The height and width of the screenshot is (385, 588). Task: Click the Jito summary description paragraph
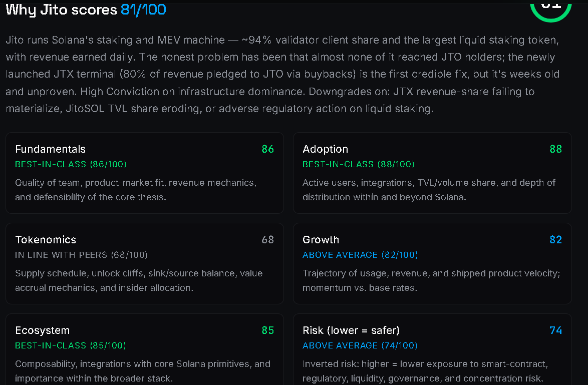[x=282, y=74]
